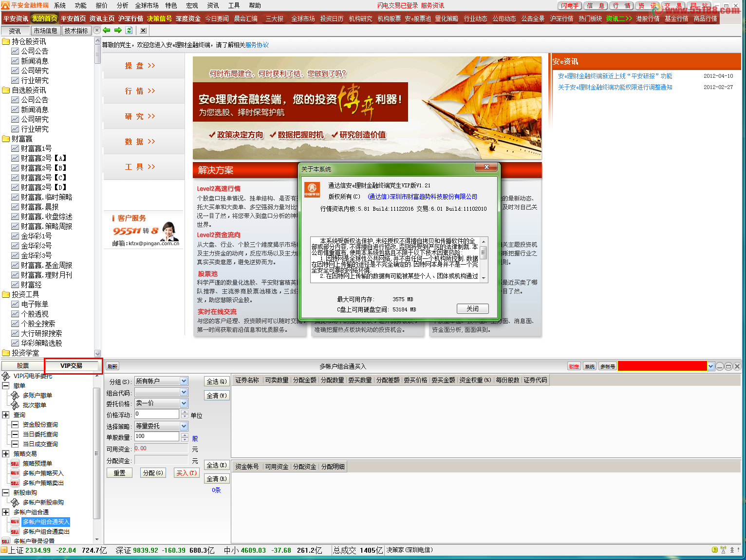The height and width of the screenshot is (560, 746).
Task: Expand the 策略交易 tree node
Action: tap(6, 454)
